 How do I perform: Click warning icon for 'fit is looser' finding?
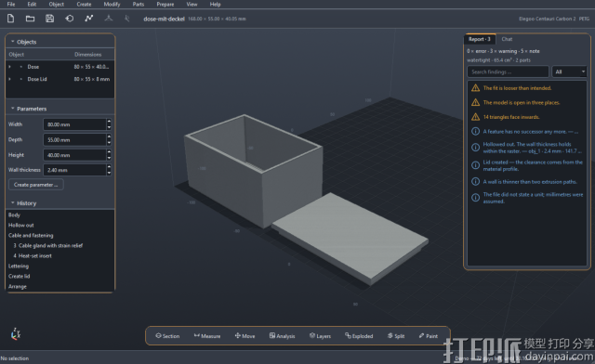[475, 88]
